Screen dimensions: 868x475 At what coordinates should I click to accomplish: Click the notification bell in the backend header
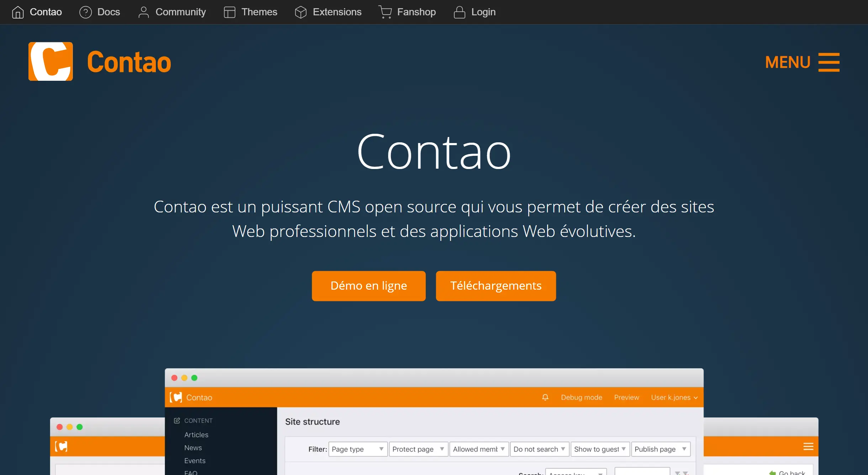(x=545, y=397)
